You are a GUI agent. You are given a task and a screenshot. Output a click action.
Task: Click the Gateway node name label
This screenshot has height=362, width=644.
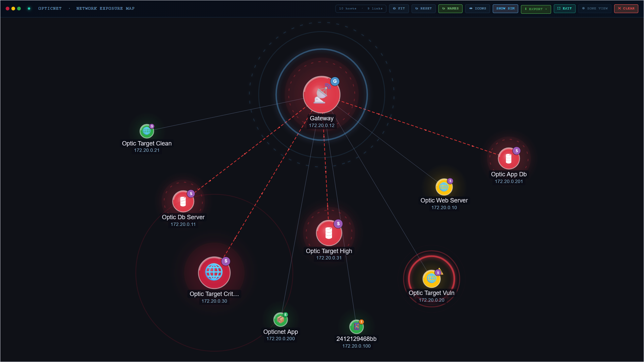point(321,118)
